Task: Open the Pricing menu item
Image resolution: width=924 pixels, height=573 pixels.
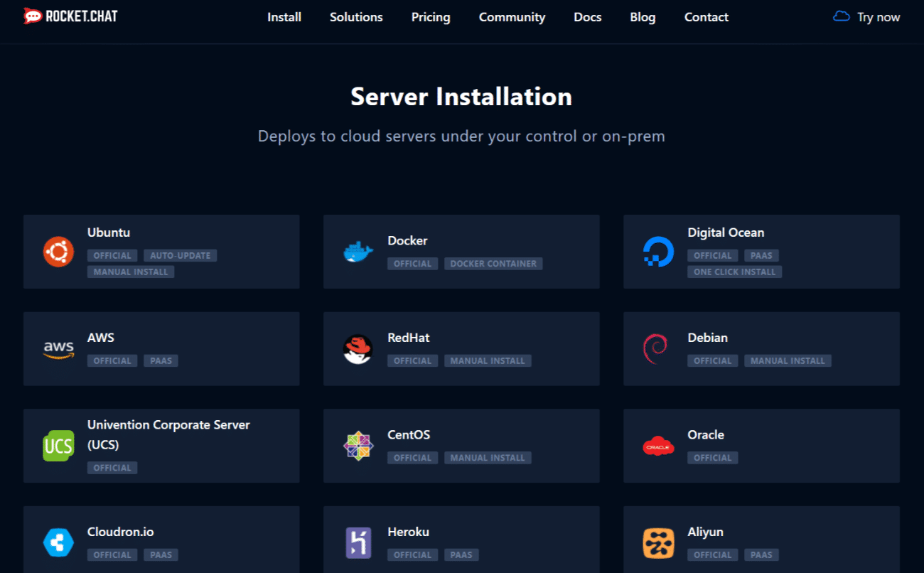Action: pos(430,17)
